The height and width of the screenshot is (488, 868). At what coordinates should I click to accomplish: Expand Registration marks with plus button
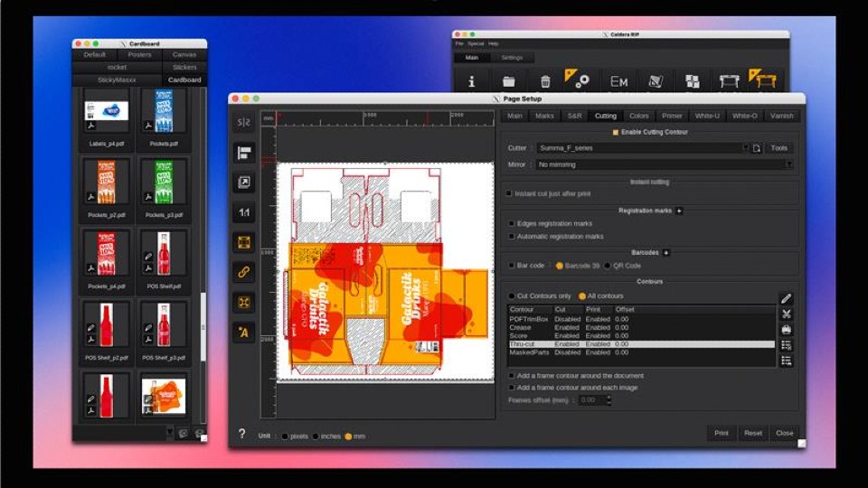(x=679, y=211)
